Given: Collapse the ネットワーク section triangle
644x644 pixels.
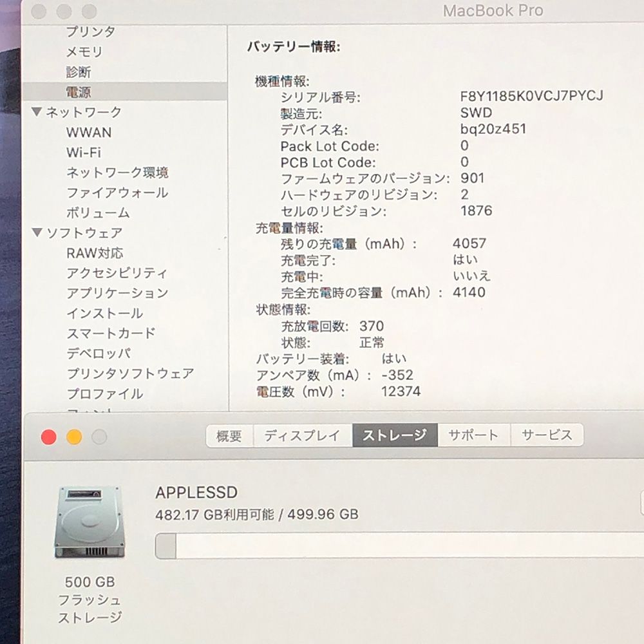Looking at the screenshot, I should point(37,111).
